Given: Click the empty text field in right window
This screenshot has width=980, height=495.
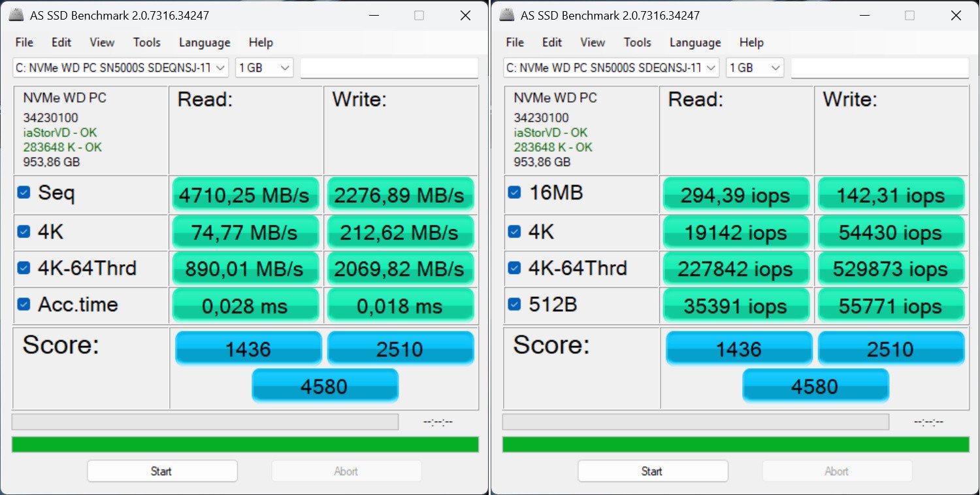Looking at the screenshot, I should point(879,68).
